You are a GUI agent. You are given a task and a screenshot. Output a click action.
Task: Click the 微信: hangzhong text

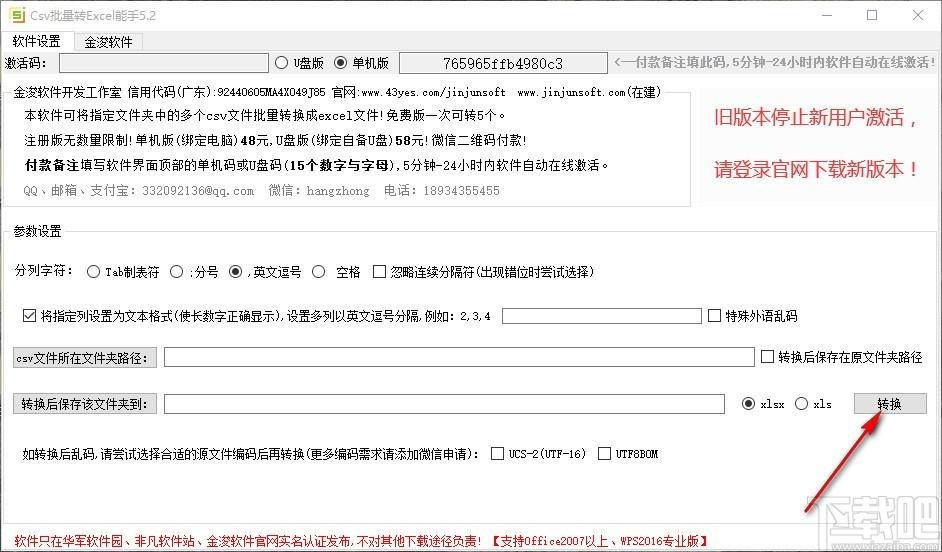pyautogui.click(x=319, y=191)
